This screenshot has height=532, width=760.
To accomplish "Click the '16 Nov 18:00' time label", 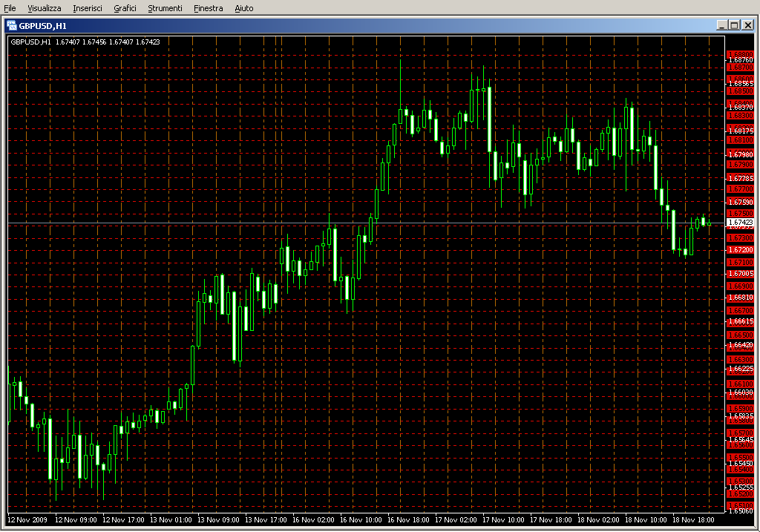I will (408, 519).
